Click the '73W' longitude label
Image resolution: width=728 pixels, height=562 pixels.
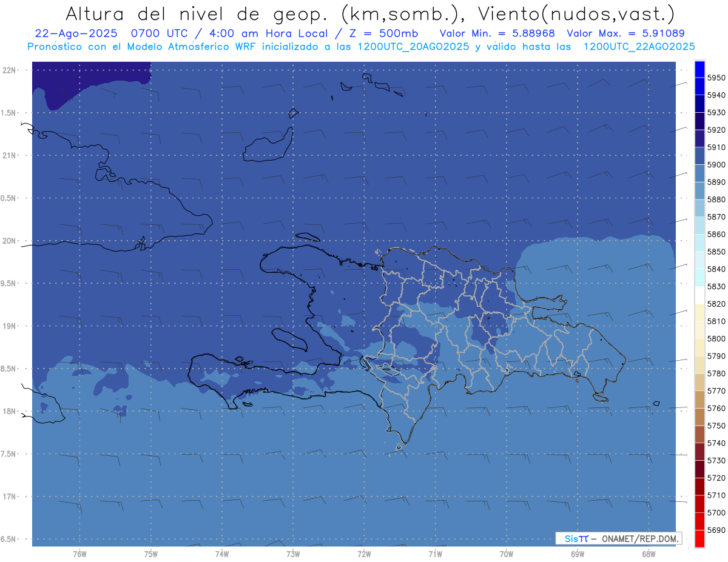click(293, 554)
